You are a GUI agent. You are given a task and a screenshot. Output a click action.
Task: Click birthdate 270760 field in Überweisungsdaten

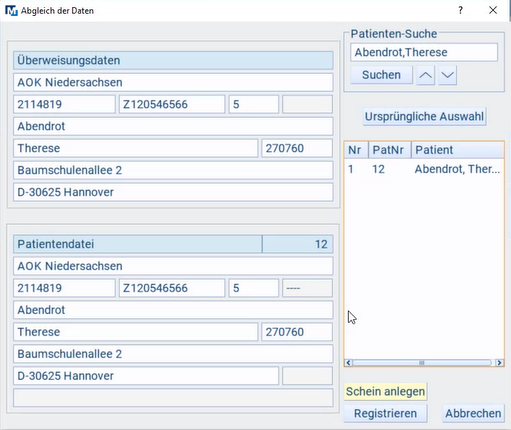(297, 148)
